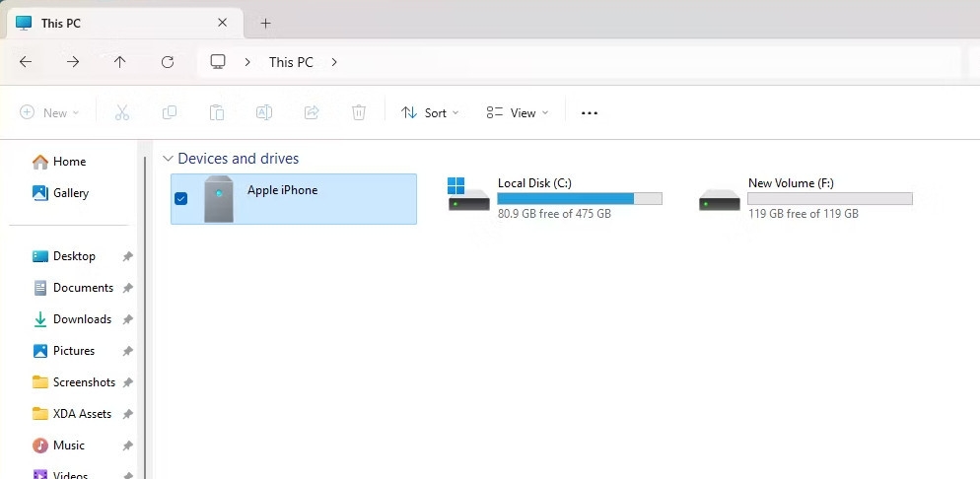
Task: Go up one folder level
Action: [x=120, y=62]
